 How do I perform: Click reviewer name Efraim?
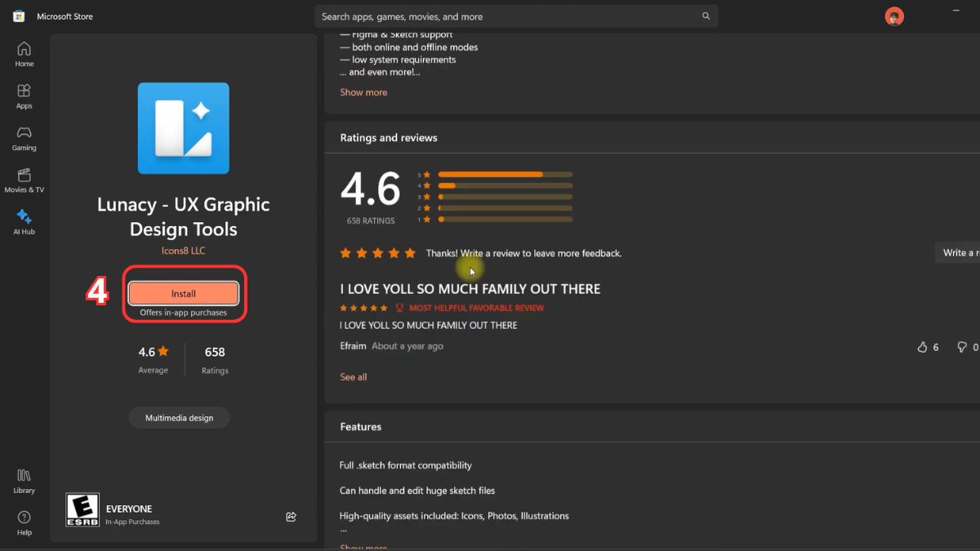click(354, 346)
